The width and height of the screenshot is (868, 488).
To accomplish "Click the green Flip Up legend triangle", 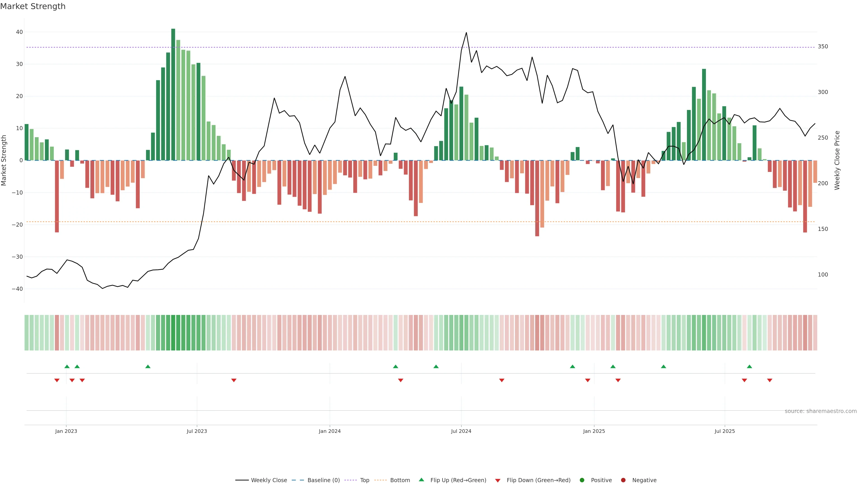I will pyautogui.click(x=421, y=480).
